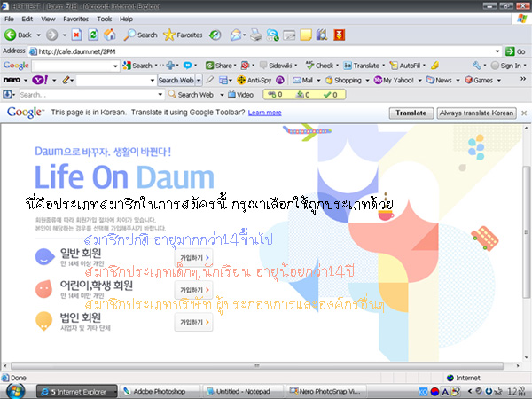The image size is (532, 399).
Task: Click My Yahoo! toolbar item
Action: pyautogui.click(x=394, y=81)
